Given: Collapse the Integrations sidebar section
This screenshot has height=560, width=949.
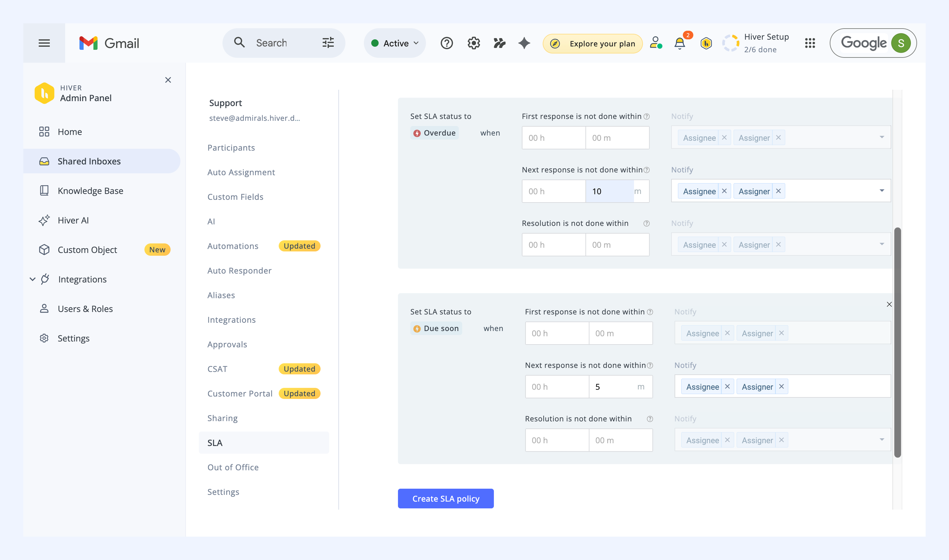Looking at the screenshot, I should [x=33, y=279].
